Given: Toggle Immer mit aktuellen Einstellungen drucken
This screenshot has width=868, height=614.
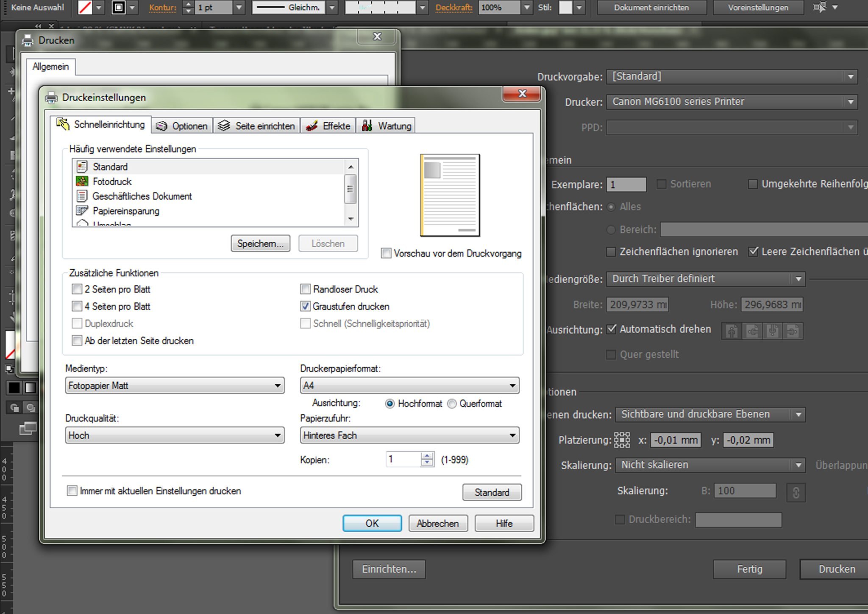Looking at the screenshot, I should tap(72, 491).
